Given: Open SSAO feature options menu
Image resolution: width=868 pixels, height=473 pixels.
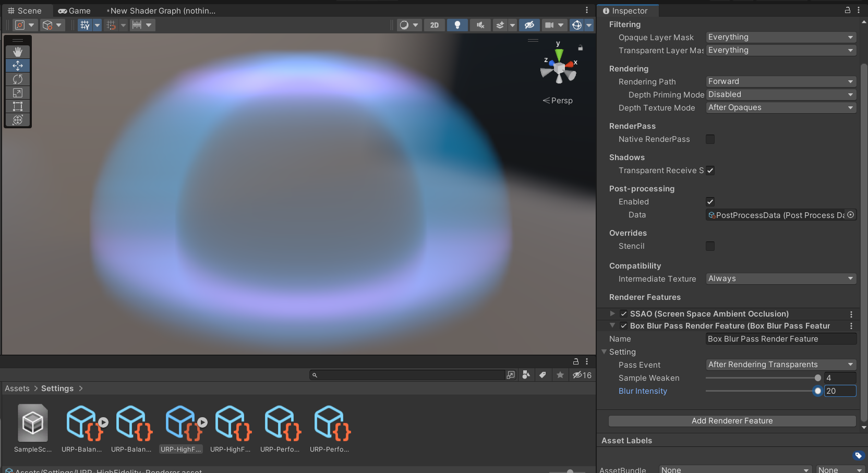Looking at the screenshot, I should 851,314.
